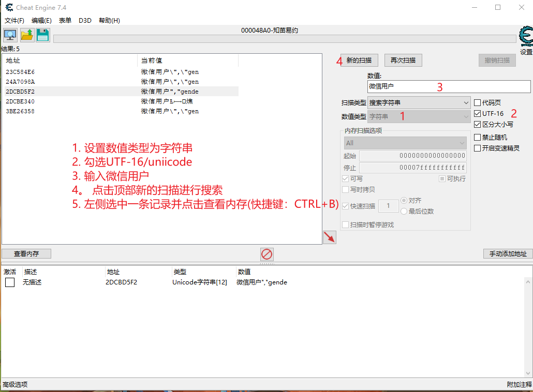Select result address 23C584E6
Viewport: 533px width, 392px height.
coord(122,72)
